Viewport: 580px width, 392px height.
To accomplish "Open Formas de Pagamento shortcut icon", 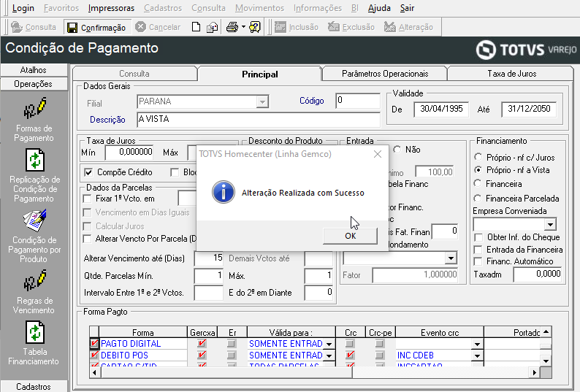I will 35,107.
